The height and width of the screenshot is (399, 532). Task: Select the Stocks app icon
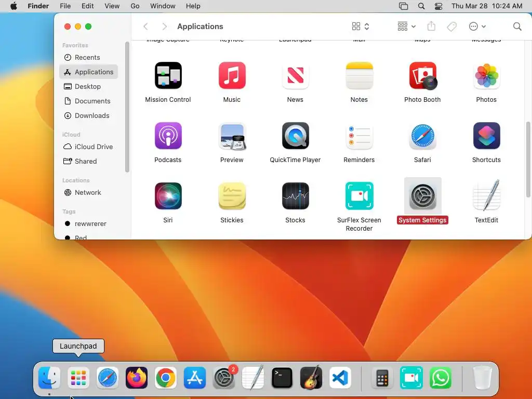(295, 196)
